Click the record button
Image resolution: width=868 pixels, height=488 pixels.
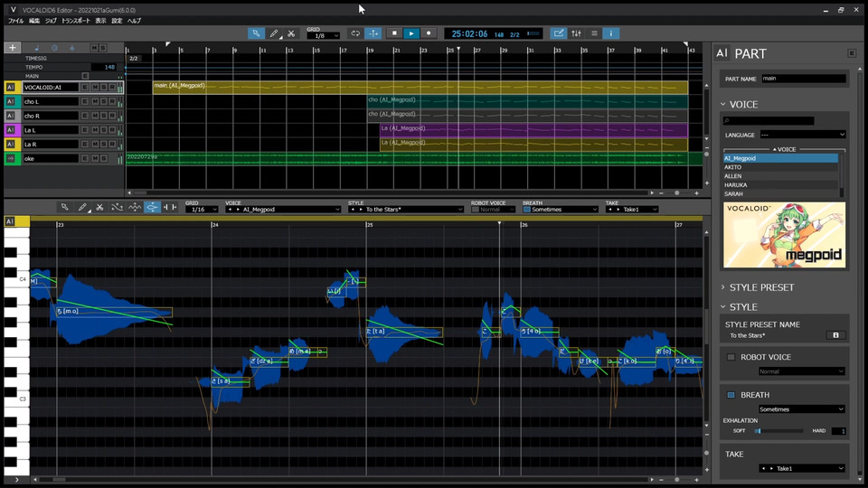click(429, 33)
